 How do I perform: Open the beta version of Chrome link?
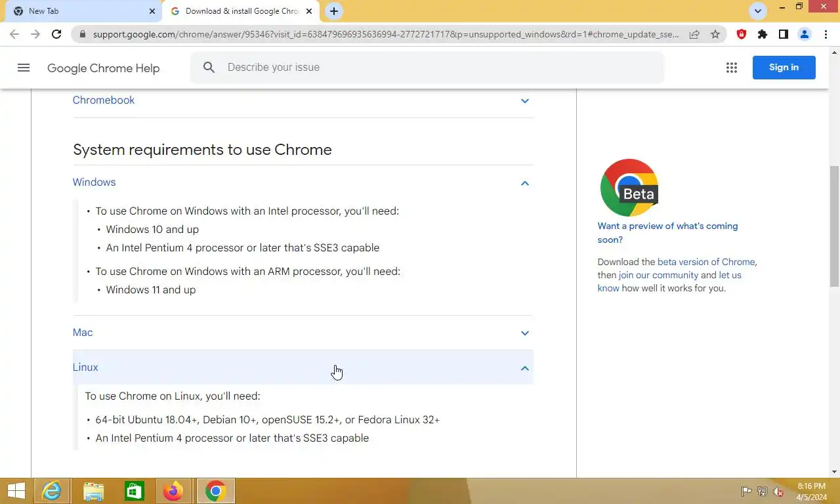pos(706,262)
